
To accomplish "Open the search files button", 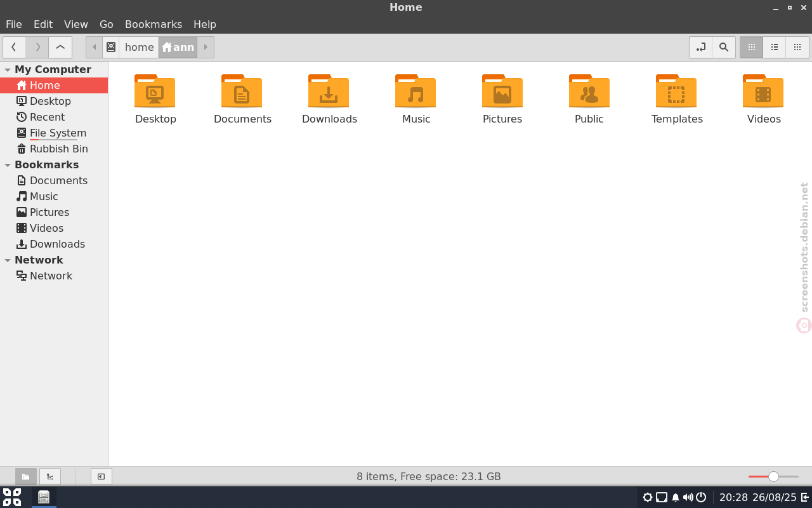I will (724, 47).
